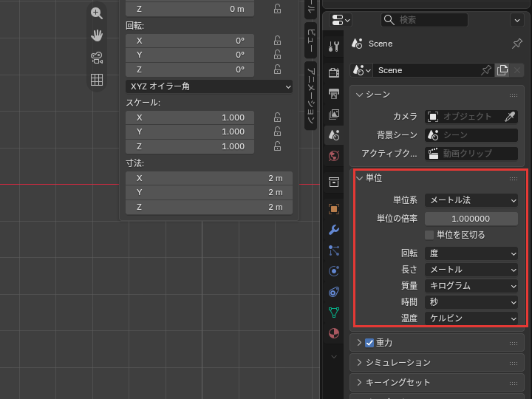Click the new scene duplicate icon
The height and width of the screenshot is (399, 532).
[x=502, y=70]
